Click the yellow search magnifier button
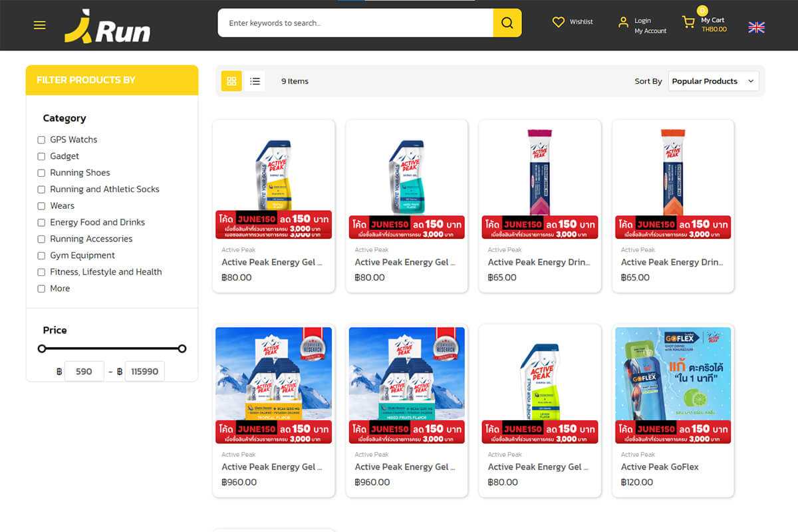 [507, 23]
